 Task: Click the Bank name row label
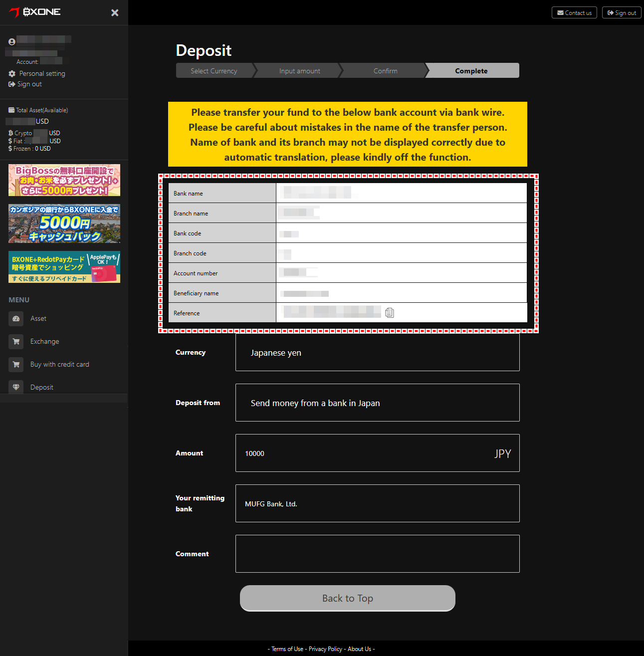[188, 194]
